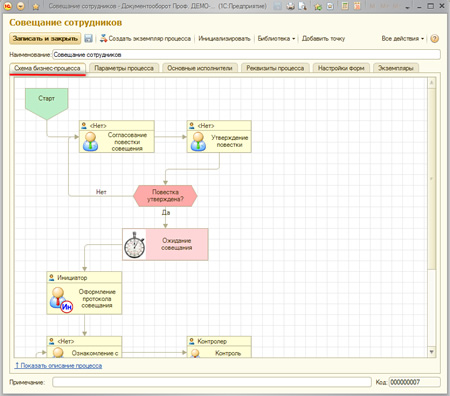
Task: Open the calculator icon in the title bar
Action: tap(345, 6)
